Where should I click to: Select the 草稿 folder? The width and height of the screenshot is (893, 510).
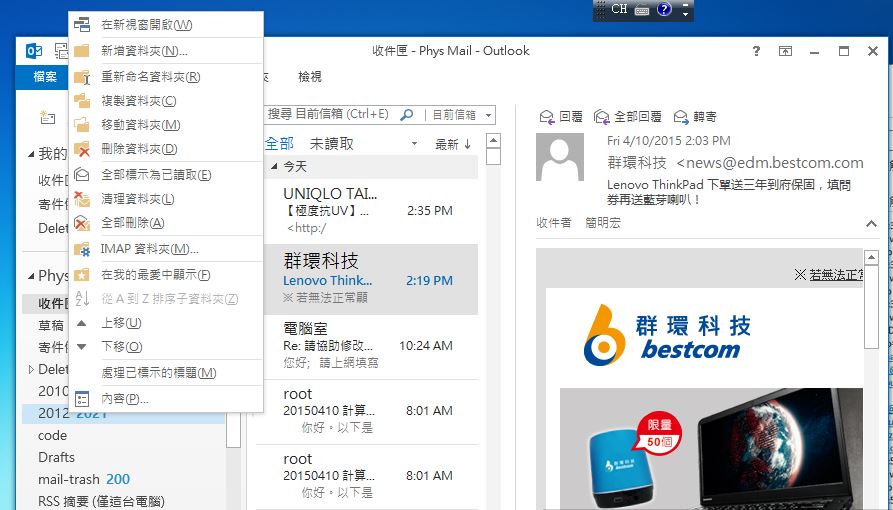[x=51, y=325]
